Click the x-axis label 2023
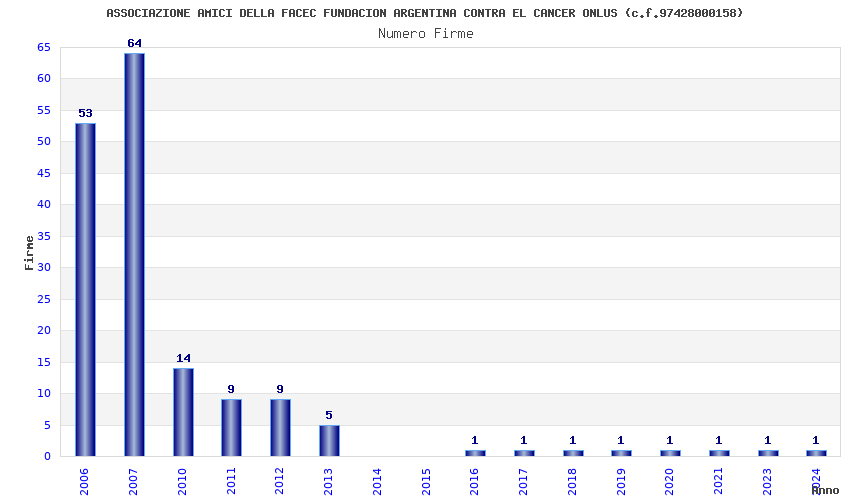Screen dimensions: 850x500 click(x=767, y=482)
